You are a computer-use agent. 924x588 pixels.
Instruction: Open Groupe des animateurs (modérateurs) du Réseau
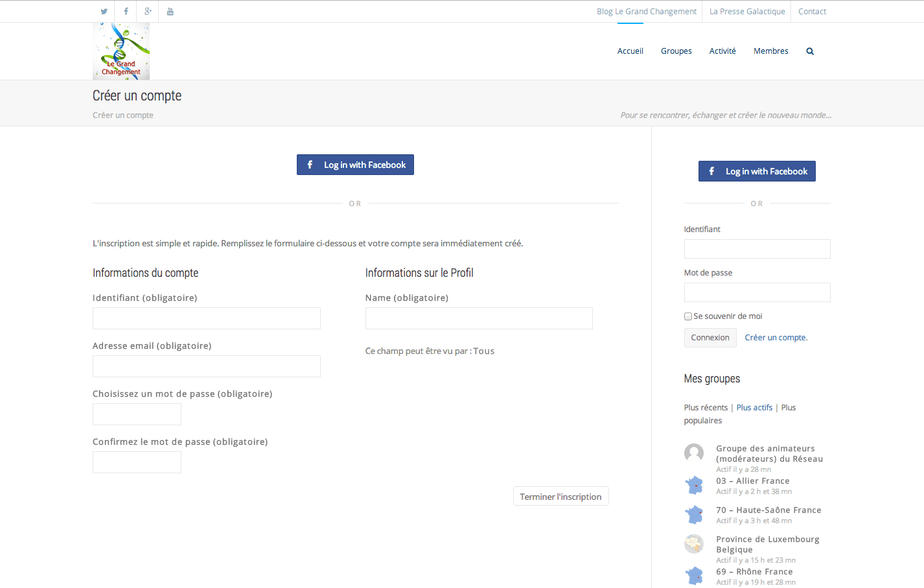(770, 454)
